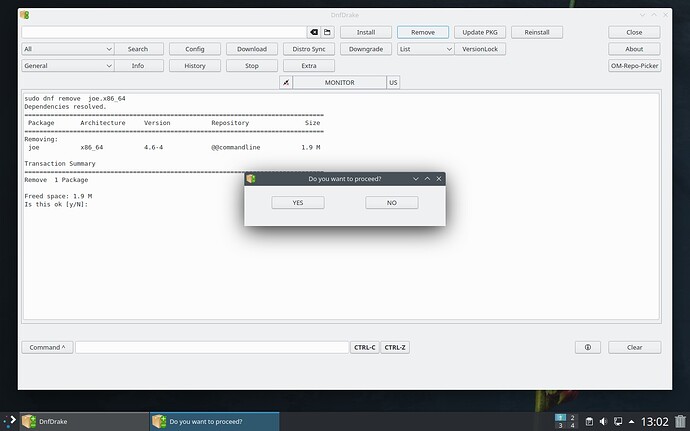The height and width of the screenshot is (431, 690).
Task: Click the Download button
Action: pos(252,49)
